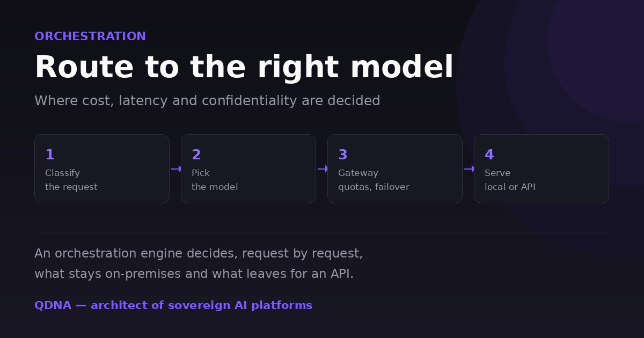Follow the QDNA sovereign AI platforms footer link

(173, 306)
